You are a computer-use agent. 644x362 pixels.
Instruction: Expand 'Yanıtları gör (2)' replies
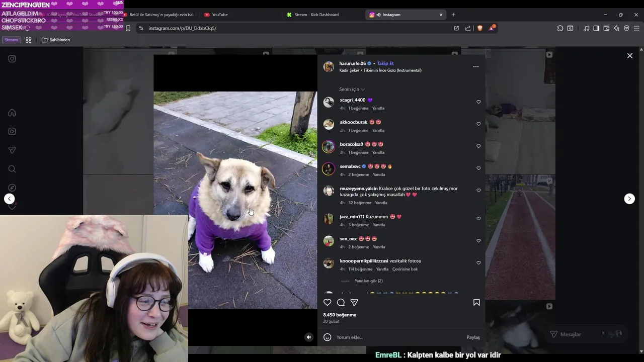tap(368, 281)
